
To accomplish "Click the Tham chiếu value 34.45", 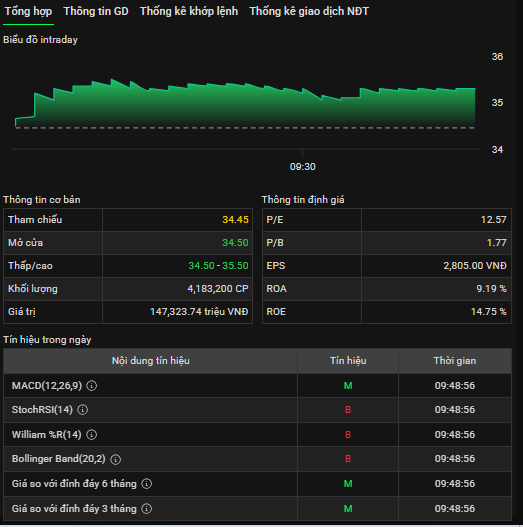I will 235,220.
